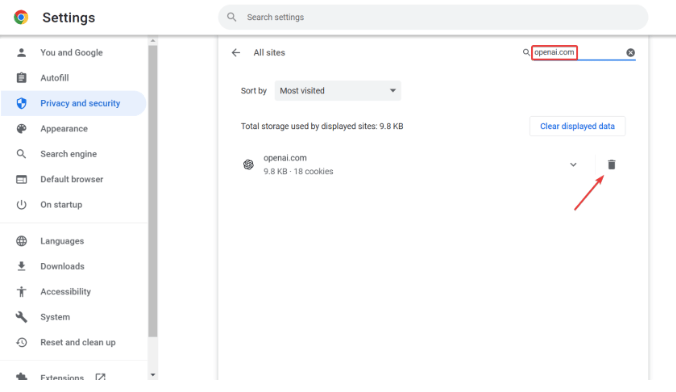Delete openai.com data with the trash icon
This screenshot has height=392, width=676.
(611, 164)
